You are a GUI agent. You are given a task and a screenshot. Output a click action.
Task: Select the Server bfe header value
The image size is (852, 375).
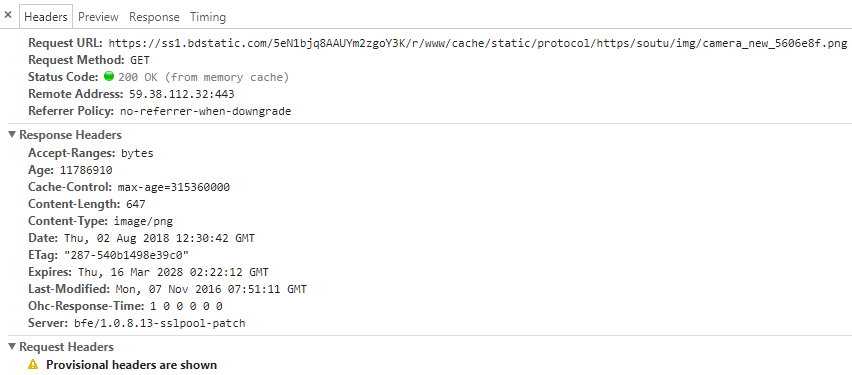coord(160,323)
